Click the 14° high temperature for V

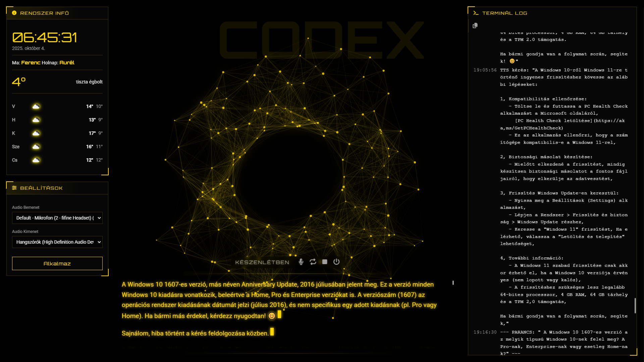pyautogui.click(x=90, y=106)
